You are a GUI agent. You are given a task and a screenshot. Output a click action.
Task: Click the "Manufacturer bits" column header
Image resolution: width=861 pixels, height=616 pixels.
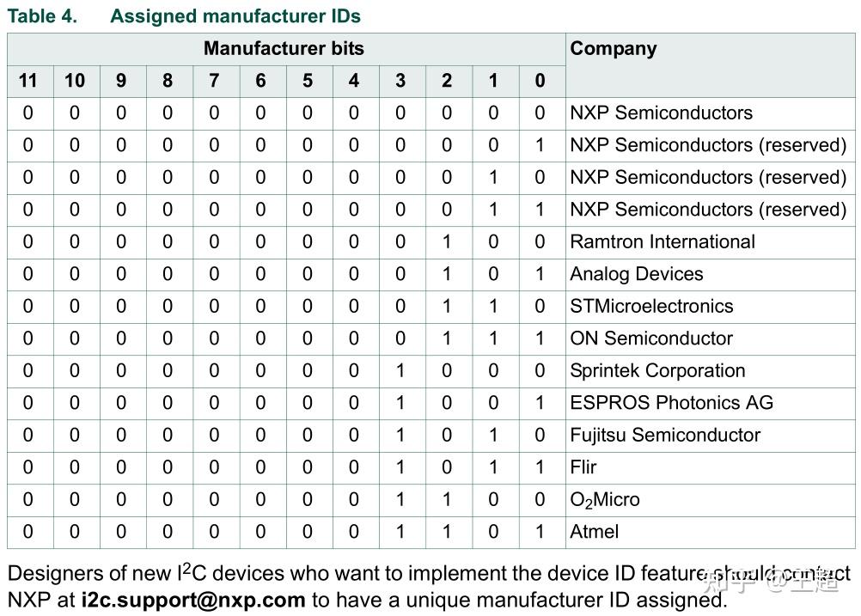[x=284, y=49]
